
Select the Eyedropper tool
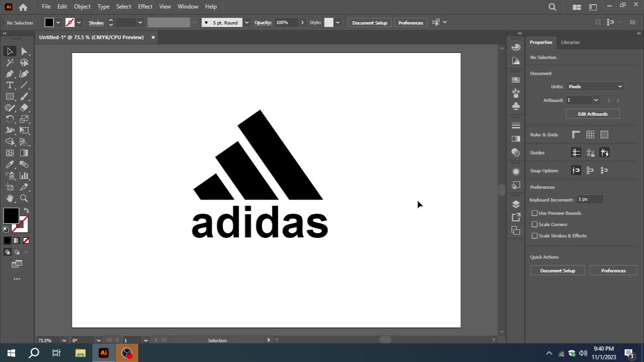tap(10, 164)
